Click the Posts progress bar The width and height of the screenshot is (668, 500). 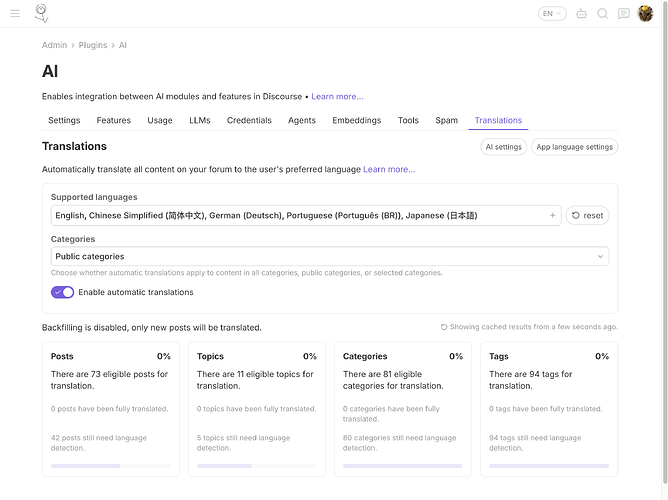(x=111, y=466)
